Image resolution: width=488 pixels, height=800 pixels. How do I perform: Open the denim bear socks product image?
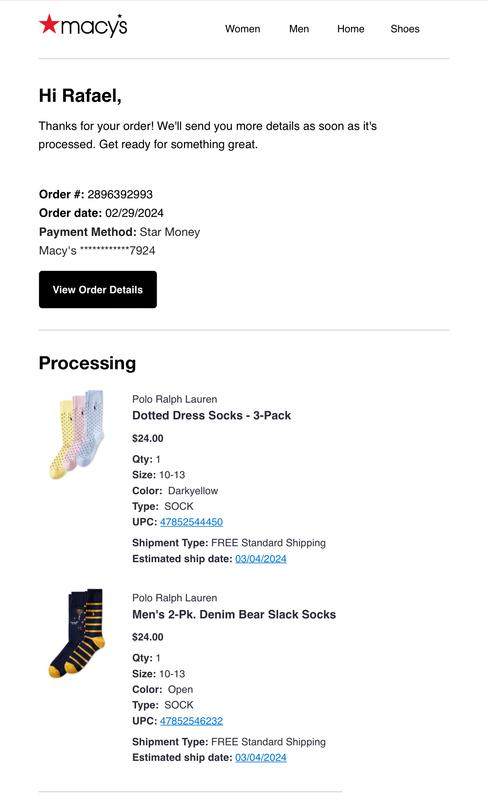pos(77,633)
